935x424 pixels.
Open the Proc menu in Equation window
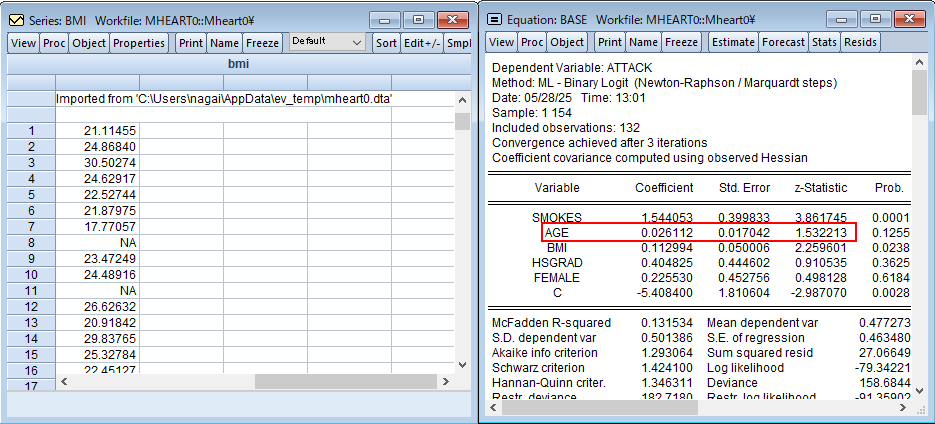pos(532,42)
